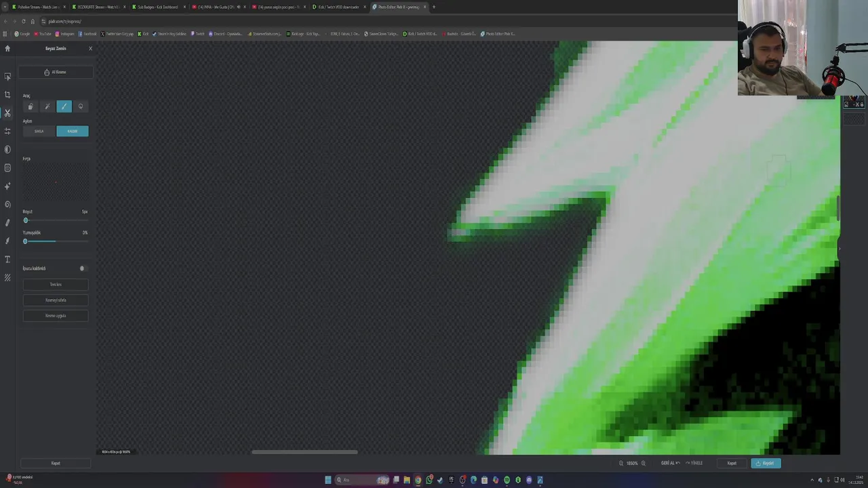Select the Liquify spiral tool

click(x=7, y=204)
